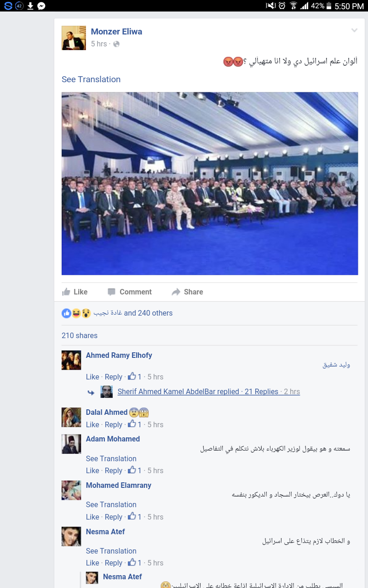368x588 pixels.
Task: Tap the Comment speech bubble icon
Action: tap(111, 292)
